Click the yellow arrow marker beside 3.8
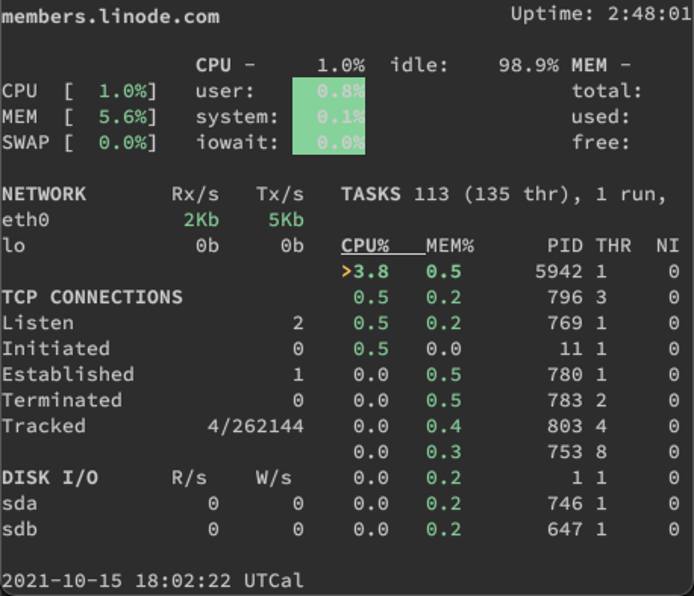This screenshot has height=596, width=694. (x=346, y=271)
